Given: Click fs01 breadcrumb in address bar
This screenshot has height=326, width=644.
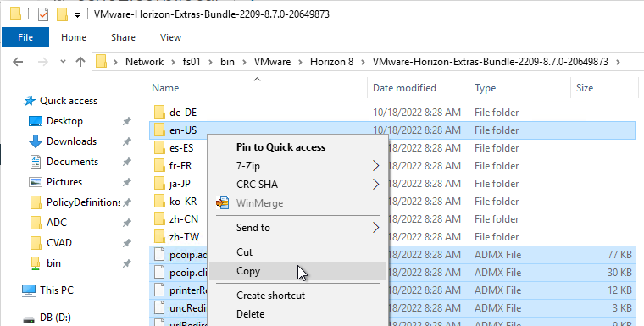Looking at the screenshot, I should tap(192, 62).
